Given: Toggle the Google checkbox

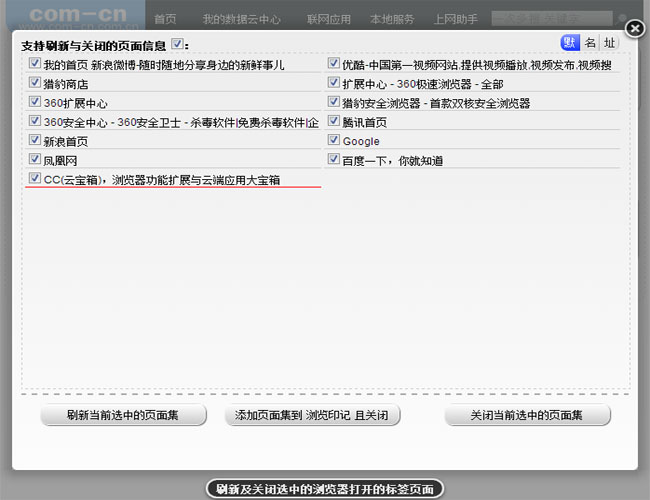Looking at the screenshot, I should 334,139.
